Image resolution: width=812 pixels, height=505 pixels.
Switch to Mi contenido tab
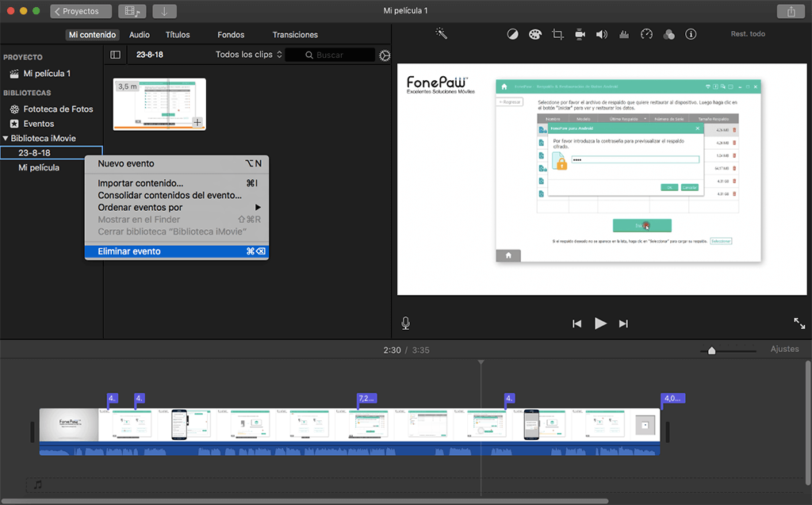coord(92,35)
